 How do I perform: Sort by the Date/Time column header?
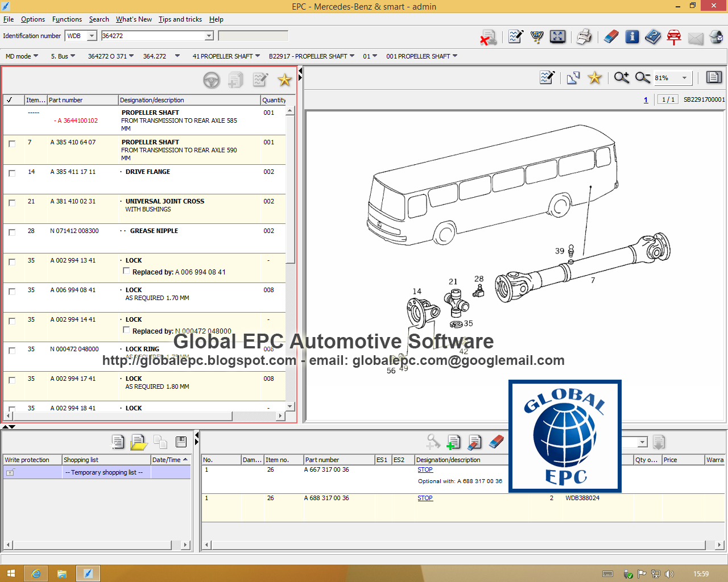pos(171,460)
